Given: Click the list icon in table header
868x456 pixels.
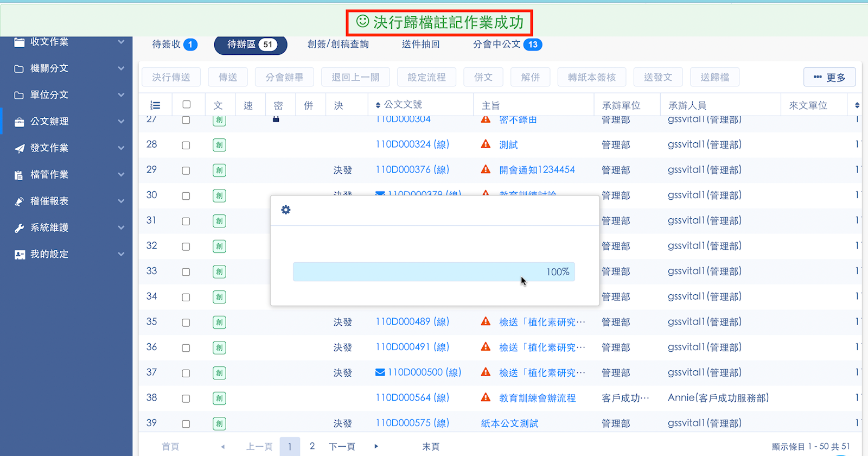Looking at the screenshot, I should click(x=155, y=105).
